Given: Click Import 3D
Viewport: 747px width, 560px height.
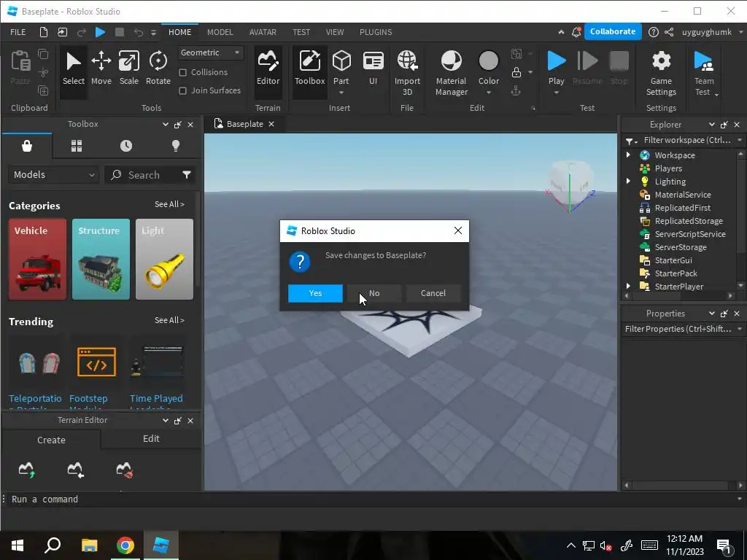Looking at the screenshot, I should click(407, 72).
